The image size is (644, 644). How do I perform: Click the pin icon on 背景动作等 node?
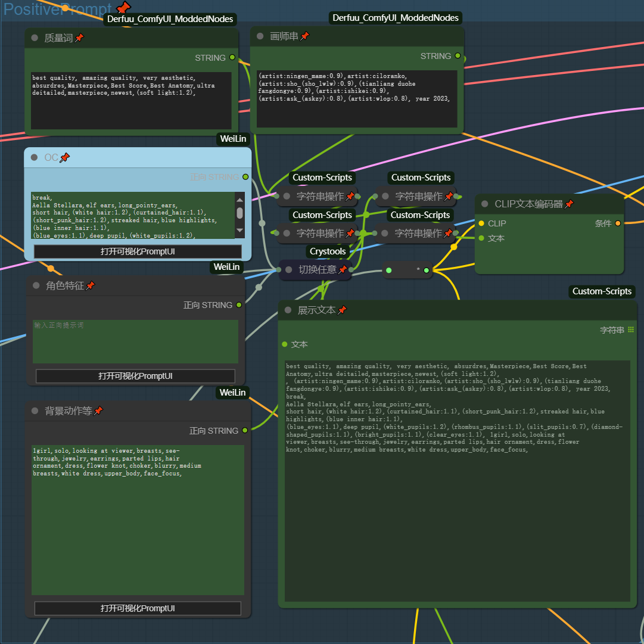tap(98, 411)
